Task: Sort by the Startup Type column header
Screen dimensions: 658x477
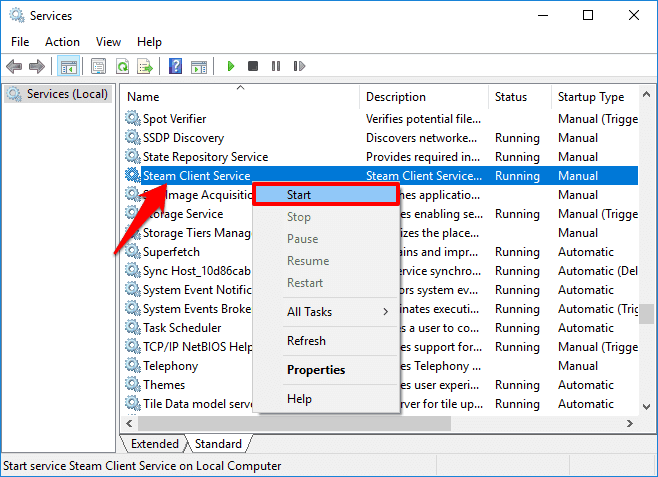Action: (595, 96)
